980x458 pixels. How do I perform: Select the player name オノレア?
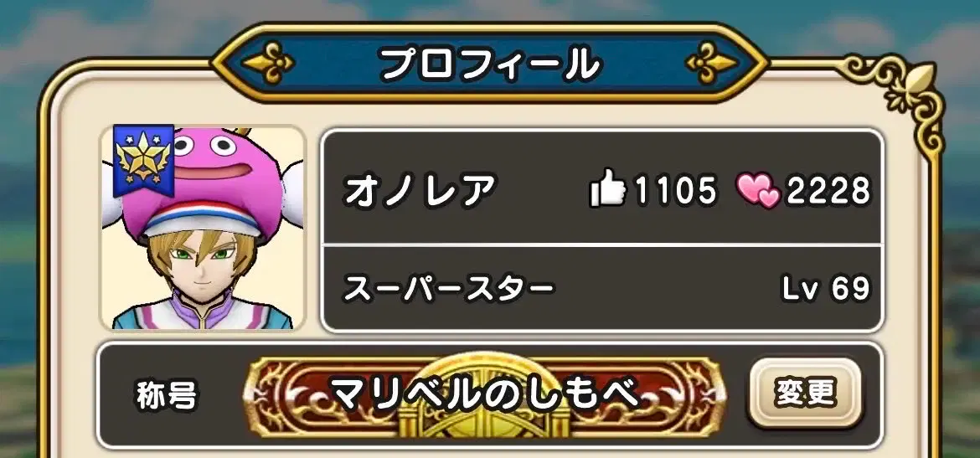click(x=420, y=189)
